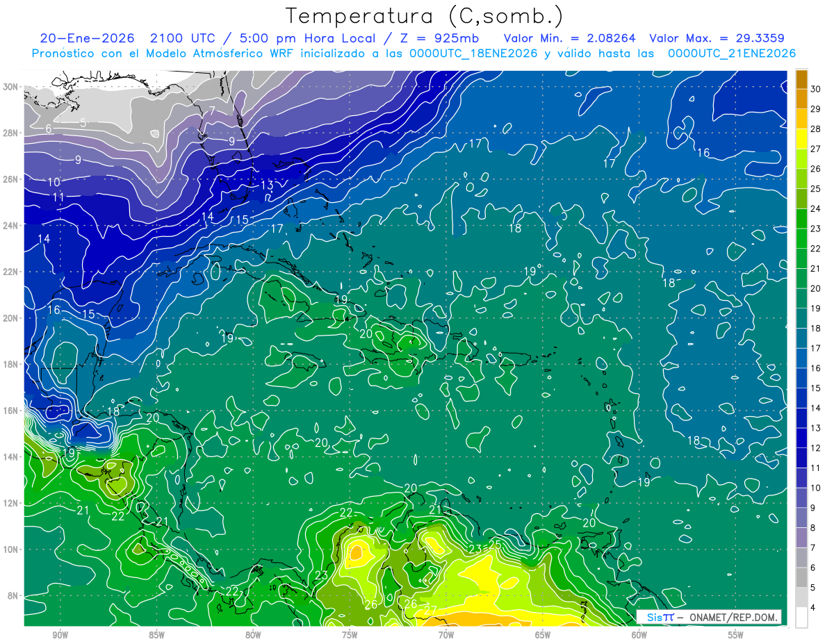This screenshot has height=644, width=834.
Task: Click the "22N" latitude axis label
Action: pos(10,272)
